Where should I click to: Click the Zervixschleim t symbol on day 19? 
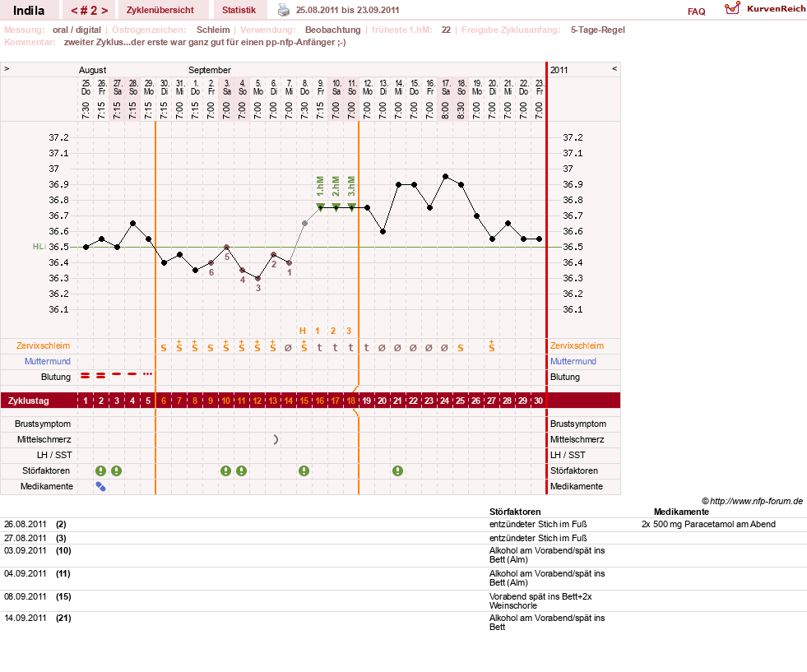point(366,347)
